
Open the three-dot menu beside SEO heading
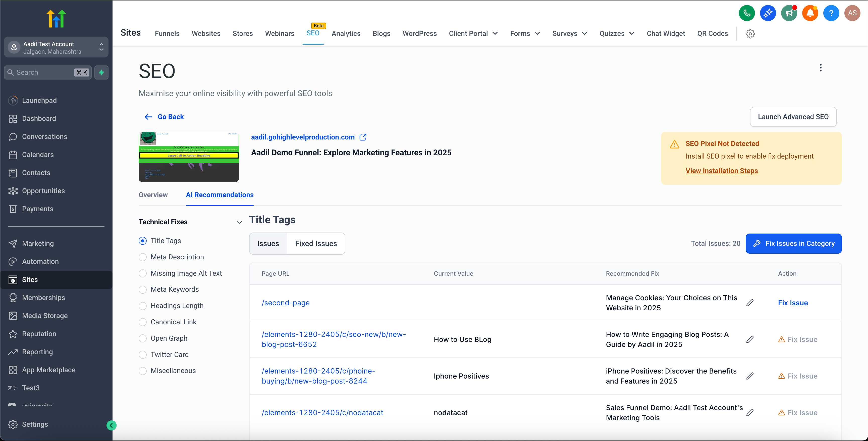tap(821, 68)
